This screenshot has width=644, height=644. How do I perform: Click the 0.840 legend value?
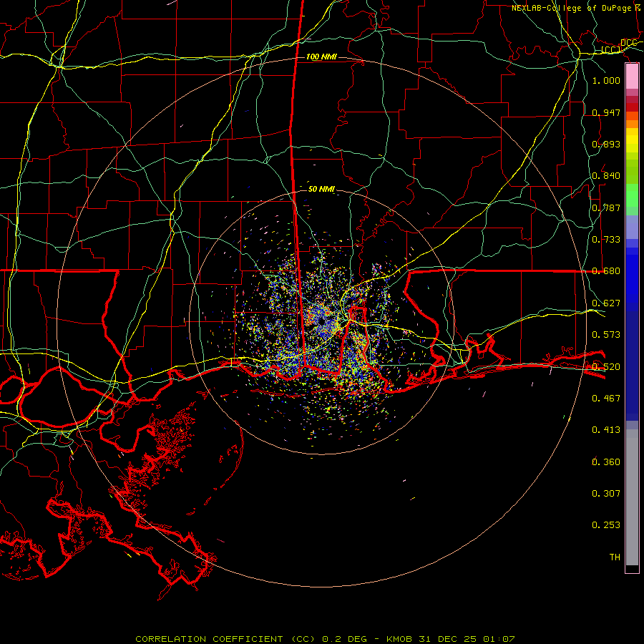[x=606, y=175]
